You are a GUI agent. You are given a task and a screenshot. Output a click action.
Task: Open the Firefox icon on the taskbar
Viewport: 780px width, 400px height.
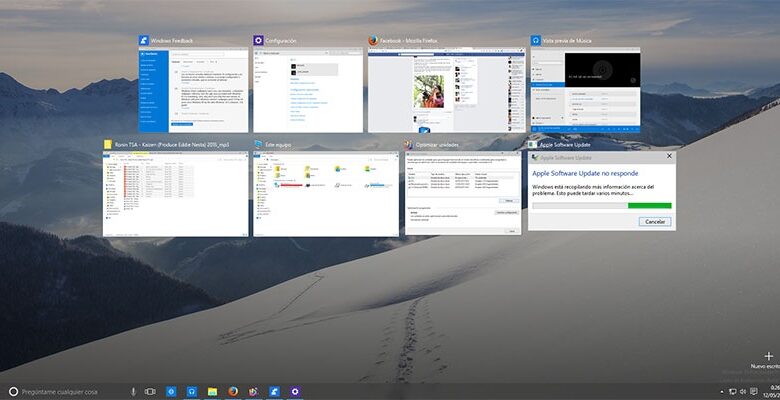(233, 392)
